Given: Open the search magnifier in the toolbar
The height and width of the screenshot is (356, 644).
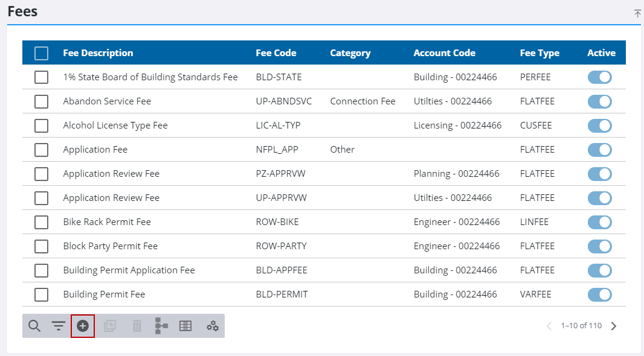Looking at the screenshot, I should click(34, 326).
